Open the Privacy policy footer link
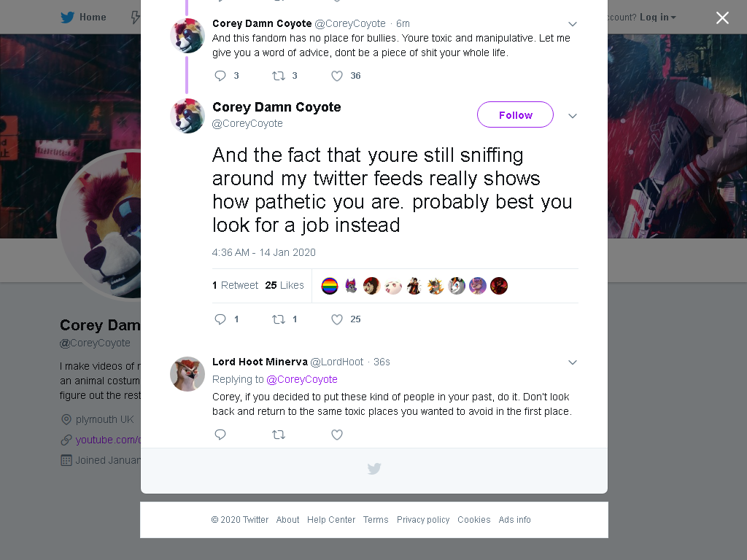 [x=423, y=519]
